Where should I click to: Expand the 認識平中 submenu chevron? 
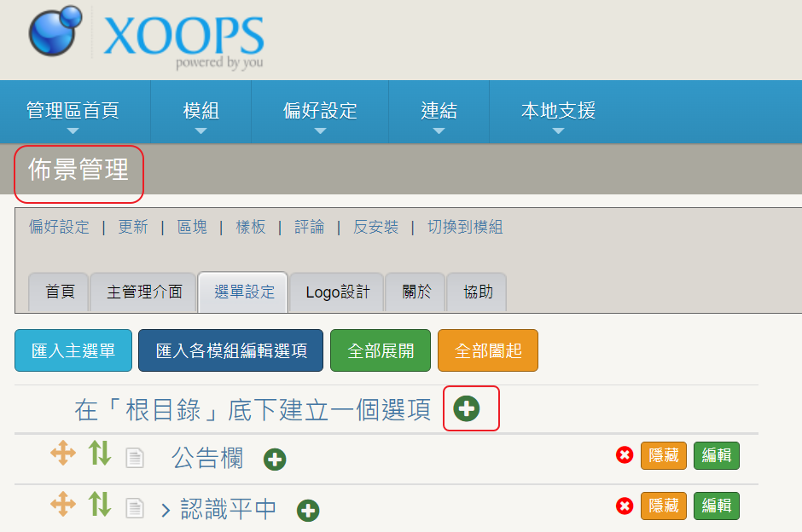166,511
